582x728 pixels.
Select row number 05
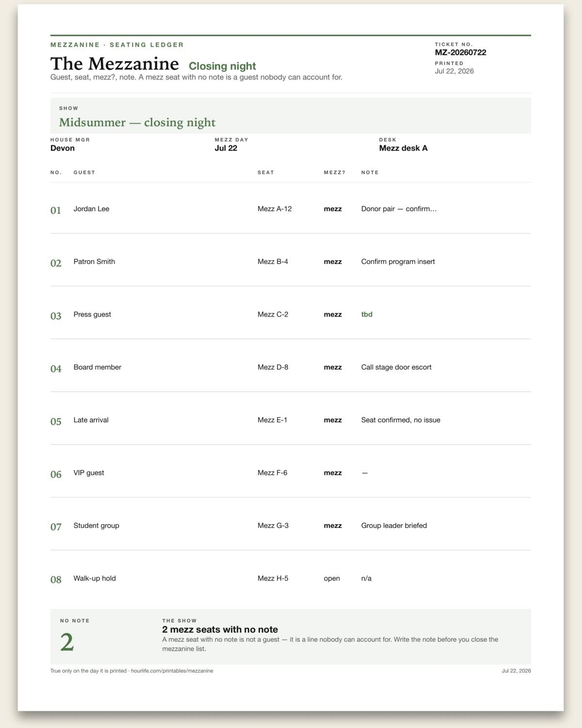click(x=56, y=421)
